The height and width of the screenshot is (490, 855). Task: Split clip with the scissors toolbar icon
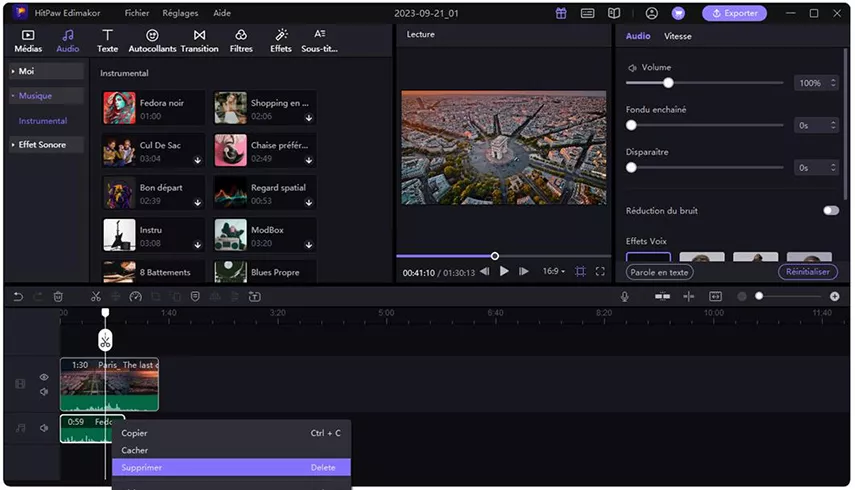click(96, 297)
